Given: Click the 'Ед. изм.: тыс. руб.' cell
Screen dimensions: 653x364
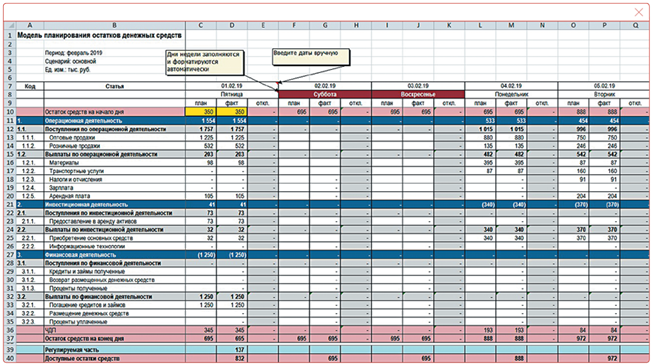Looking at the screenshot, I should point(67,70).
